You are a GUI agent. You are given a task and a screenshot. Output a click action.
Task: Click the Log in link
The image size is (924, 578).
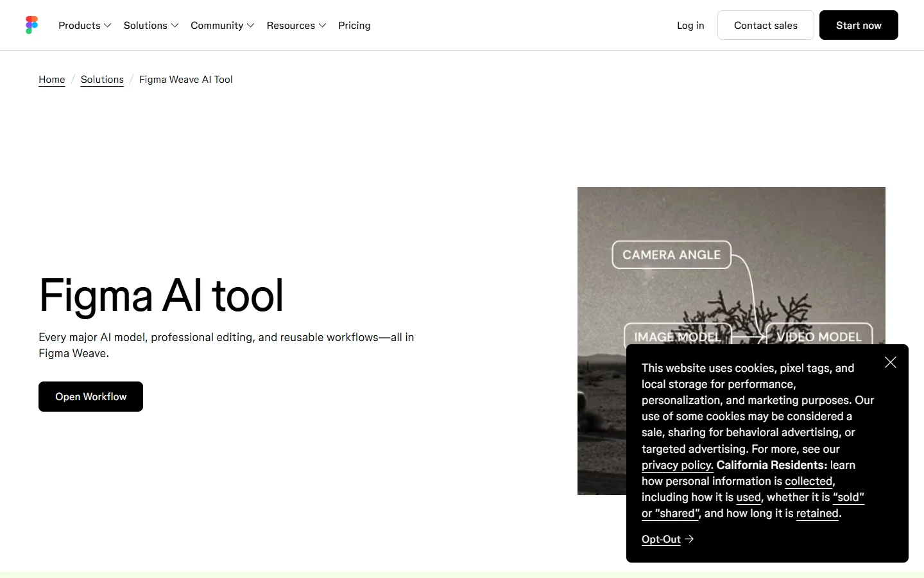coord(690,25)
